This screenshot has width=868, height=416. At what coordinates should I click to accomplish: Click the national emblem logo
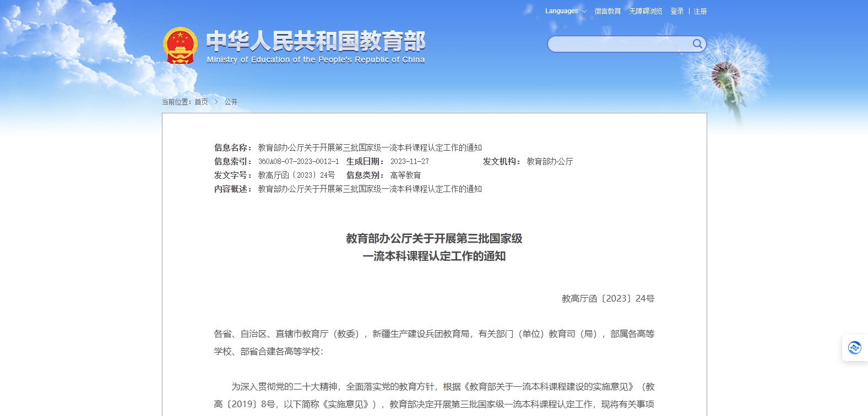(180, 46)
